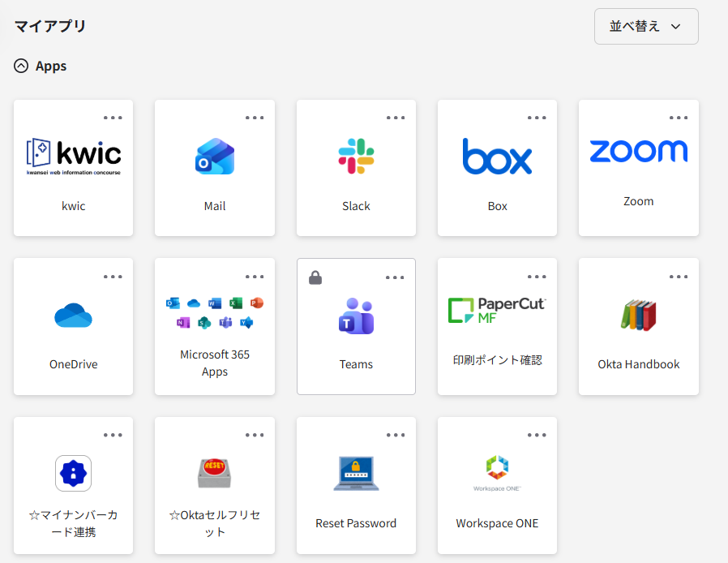
Task: Open the Teams card three-dot menu
Action: coord(395,277)
